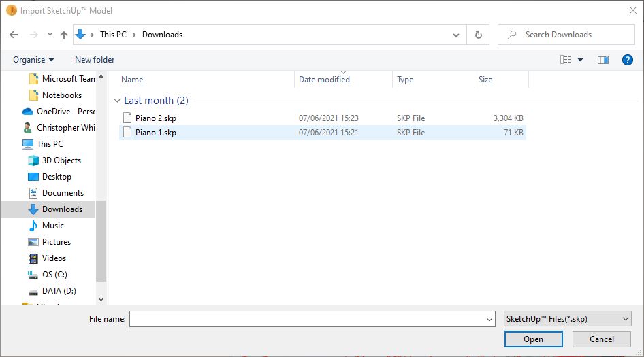The width and height of the screenshot is (644, 357).
Task: Collapse the 'Last month (2)' group
Action: tap(117, 101)
